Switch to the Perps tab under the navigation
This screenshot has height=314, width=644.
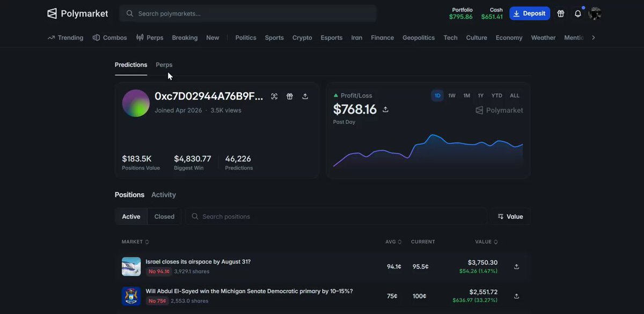(164, 65)
